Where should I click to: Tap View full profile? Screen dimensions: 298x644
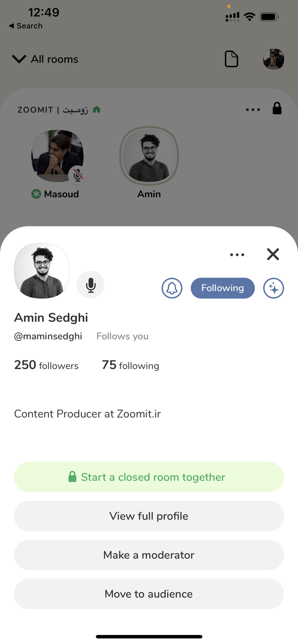pos(149,516)
